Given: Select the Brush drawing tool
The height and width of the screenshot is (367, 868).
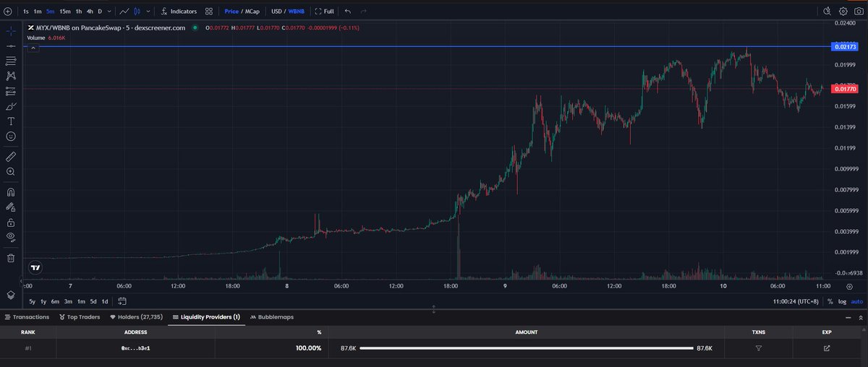Looking at the screenshot, I should (11, 106).
